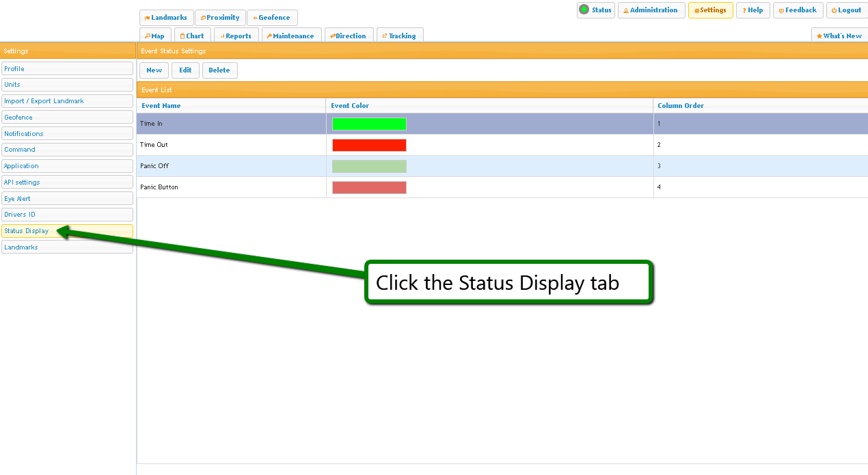Screen dimensions: 868x475
Task: Click the New event button
Action: 154,70
